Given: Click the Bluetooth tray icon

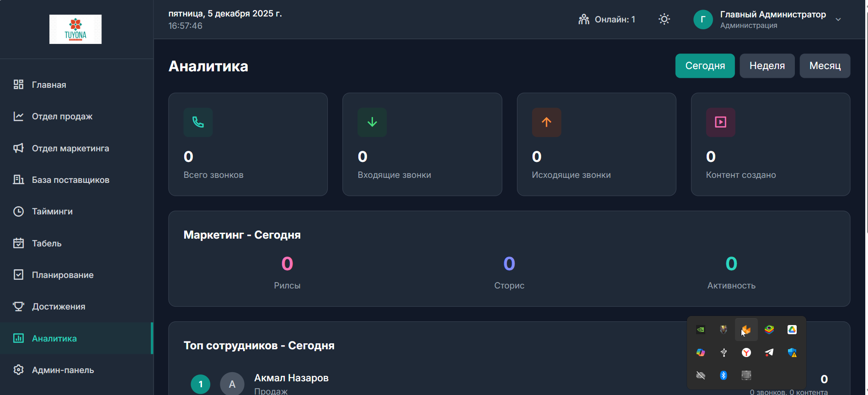Looking at the screenshot, I should pyautogui.click(x=724, y=375).
